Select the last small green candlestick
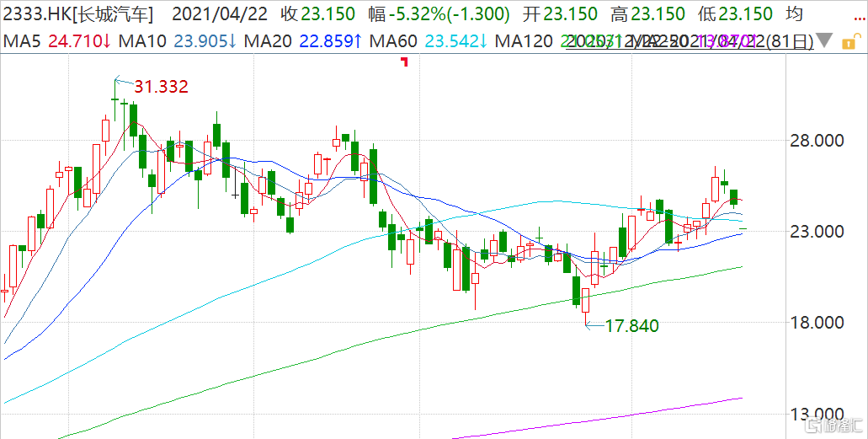 (x=743, y=228)
